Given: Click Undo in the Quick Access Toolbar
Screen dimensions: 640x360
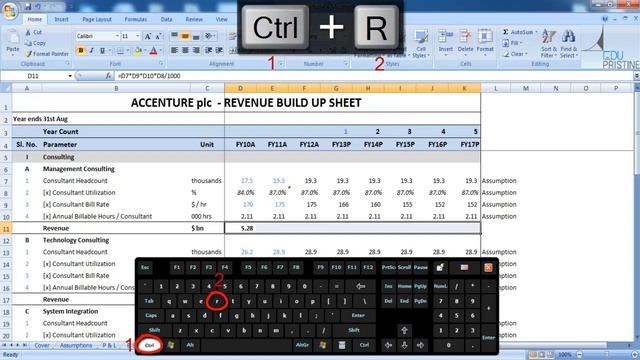Looking at the screenshot, I should point(38,6).
